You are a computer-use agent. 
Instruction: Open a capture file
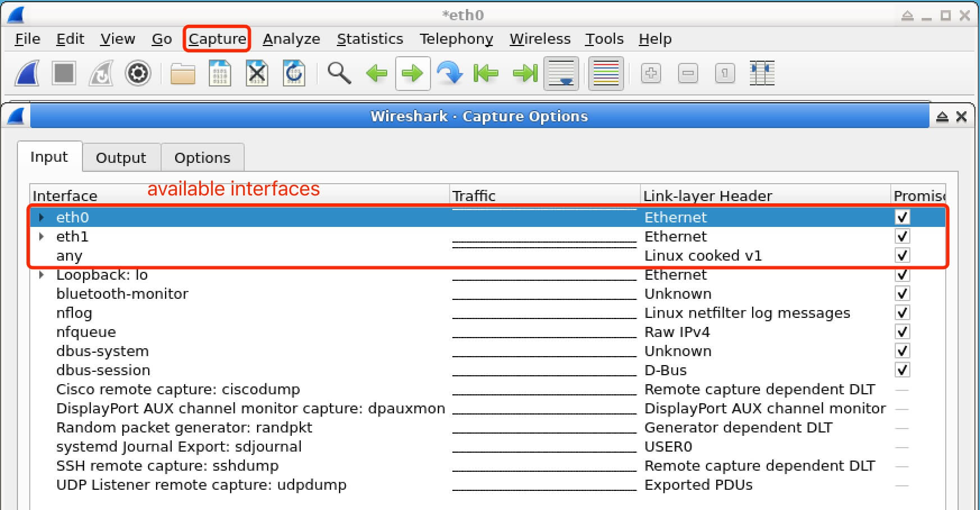182,73
